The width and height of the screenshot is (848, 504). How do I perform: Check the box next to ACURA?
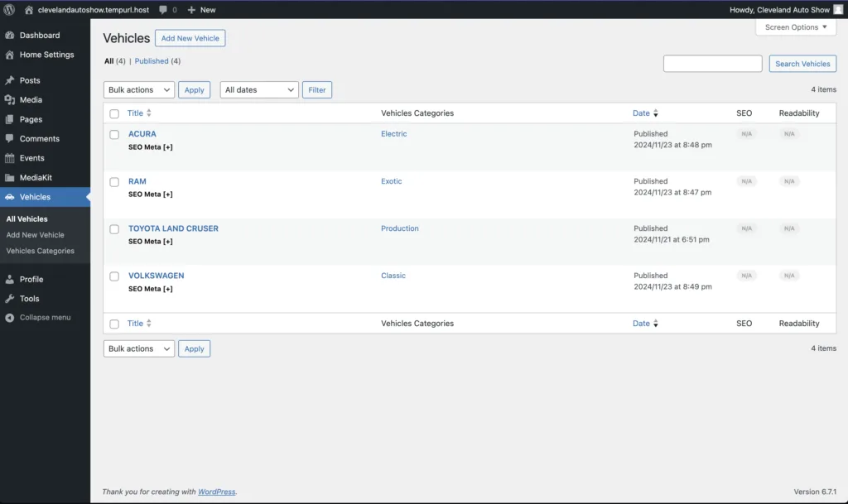click(x=114, y=134)
